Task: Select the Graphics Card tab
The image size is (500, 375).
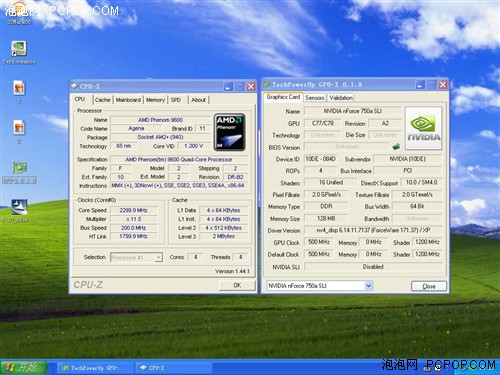Action: tap(283, 97)
